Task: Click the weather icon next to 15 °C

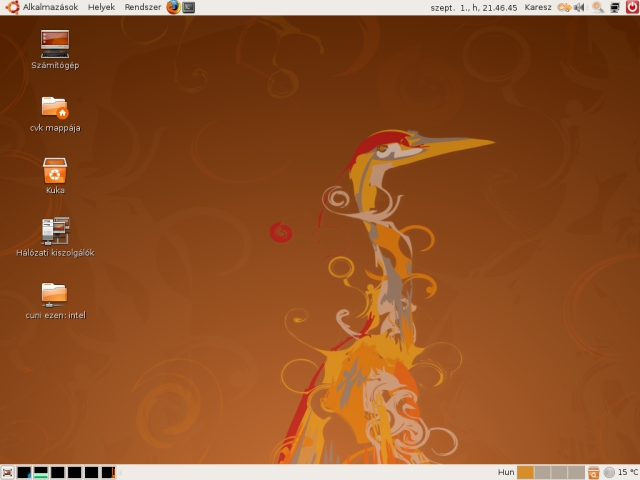Action: (x=609, y=473)
